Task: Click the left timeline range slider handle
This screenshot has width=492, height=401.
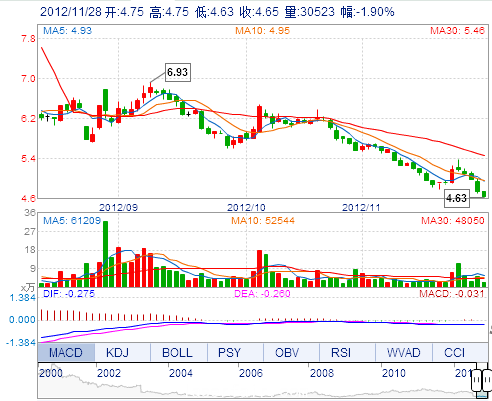Action: tap(476, 380)
